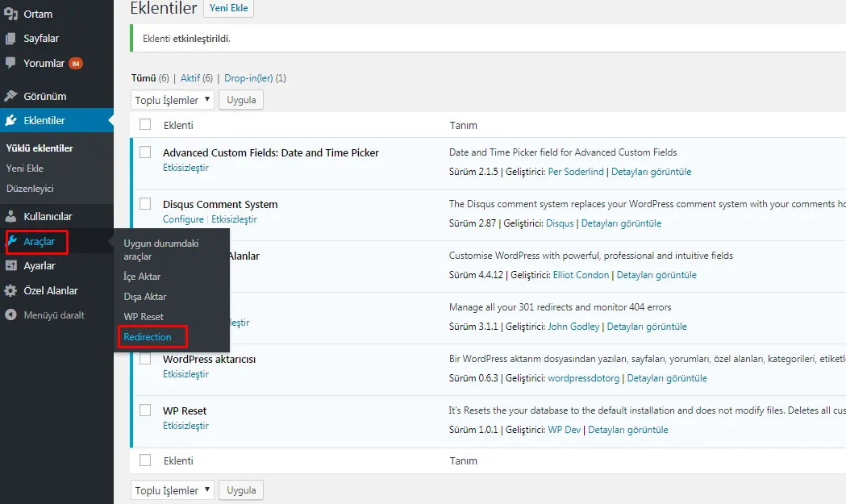Click the Özel Alanlar gear icon
The width and height of the screenshot is (846, 504).
[10, 290]
